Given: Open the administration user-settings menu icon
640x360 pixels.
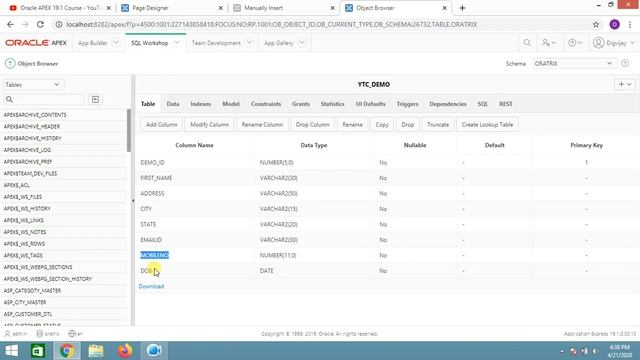Looking at the screenshot, I should tap(549, 43).
